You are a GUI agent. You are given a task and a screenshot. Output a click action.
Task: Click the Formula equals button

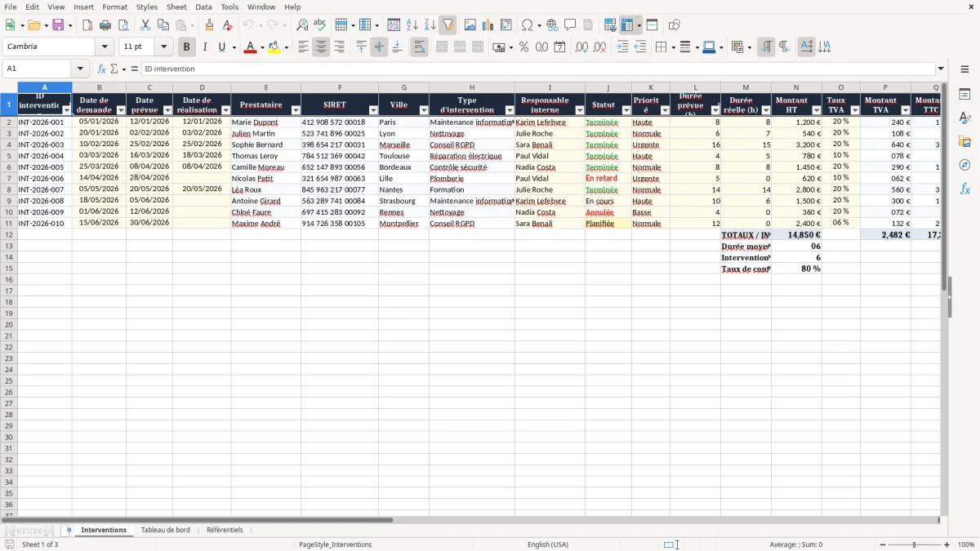(x=135, y=69)
